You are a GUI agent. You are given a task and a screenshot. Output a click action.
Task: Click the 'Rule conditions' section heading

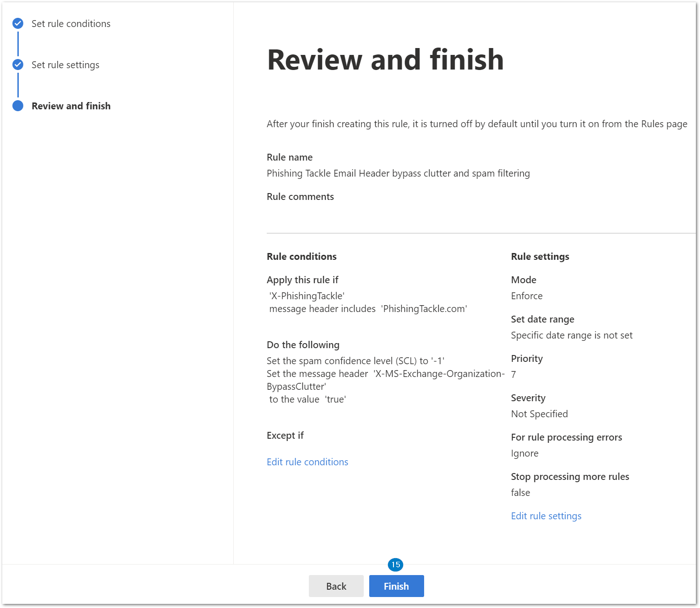point(302,257)
